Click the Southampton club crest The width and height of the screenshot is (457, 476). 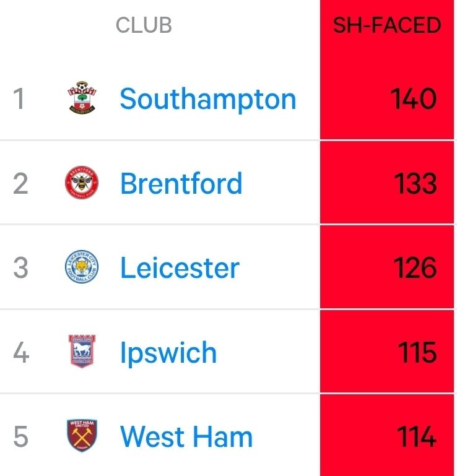click(x=82, y=97)
